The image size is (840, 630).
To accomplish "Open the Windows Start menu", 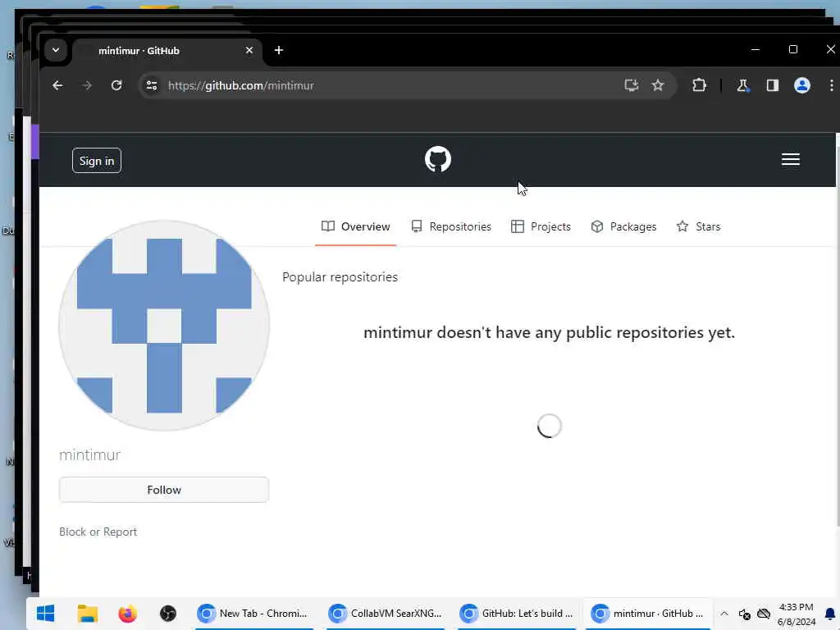I will pyautogui.click(x=46, y=614).
